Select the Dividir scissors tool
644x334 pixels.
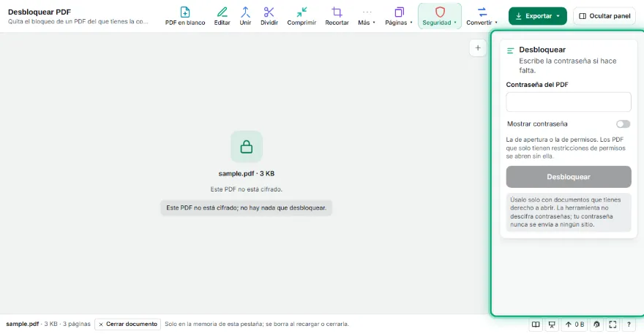pyautogui.click(x=269, y=16)
